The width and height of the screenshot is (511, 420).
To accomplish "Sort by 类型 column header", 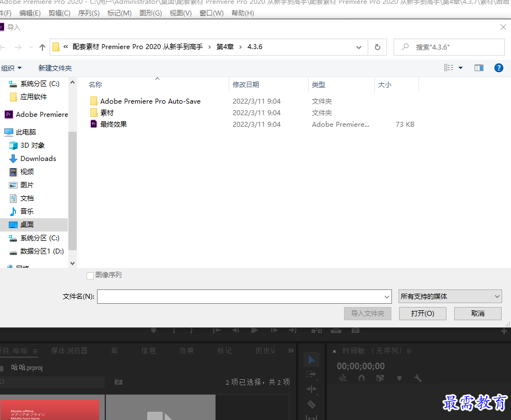I will (x=319, y=85).
